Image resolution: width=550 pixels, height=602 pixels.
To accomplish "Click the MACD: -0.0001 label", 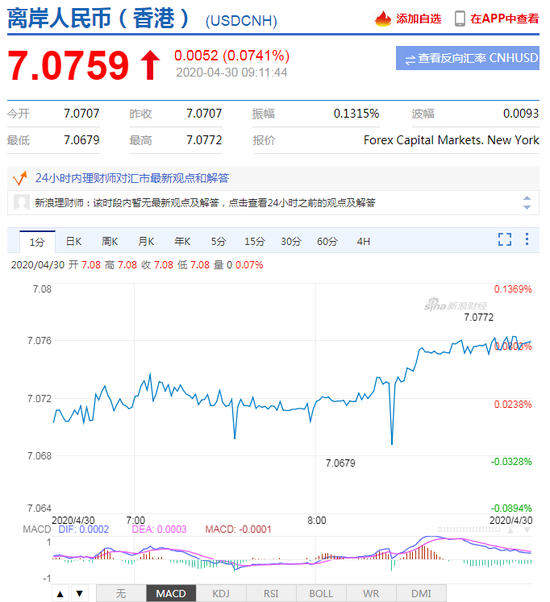I will click(238, 529).
